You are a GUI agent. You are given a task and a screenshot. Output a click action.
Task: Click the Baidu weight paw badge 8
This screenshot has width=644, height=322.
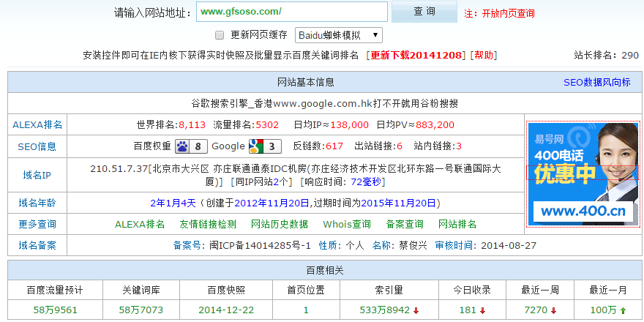coord(191,146)
